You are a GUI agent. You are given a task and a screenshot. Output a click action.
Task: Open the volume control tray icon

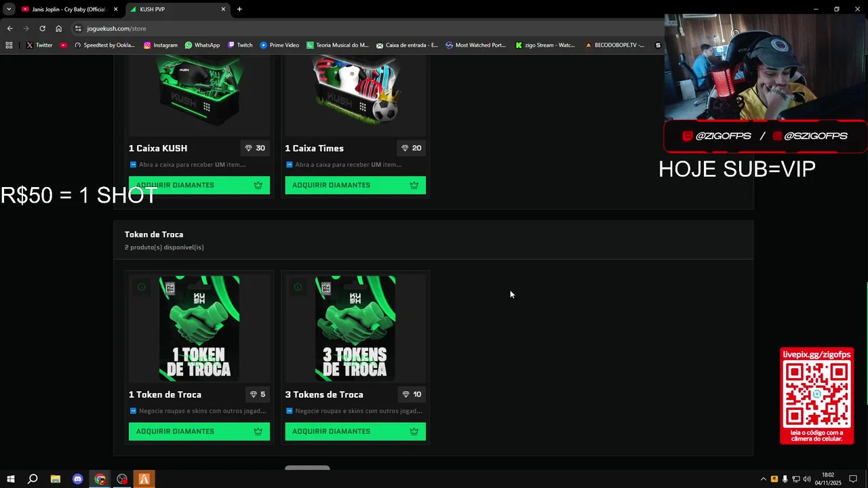[807, 479]
